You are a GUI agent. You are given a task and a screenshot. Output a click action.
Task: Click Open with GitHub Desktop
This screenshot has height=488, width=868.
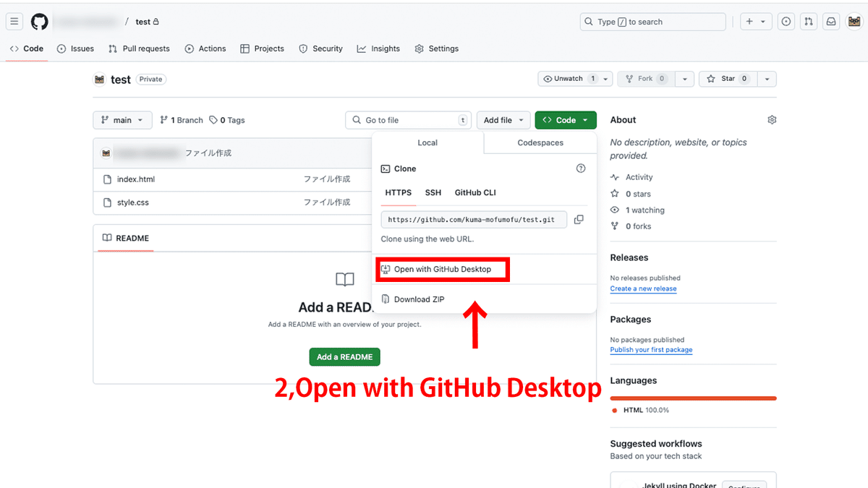point(443,269)
